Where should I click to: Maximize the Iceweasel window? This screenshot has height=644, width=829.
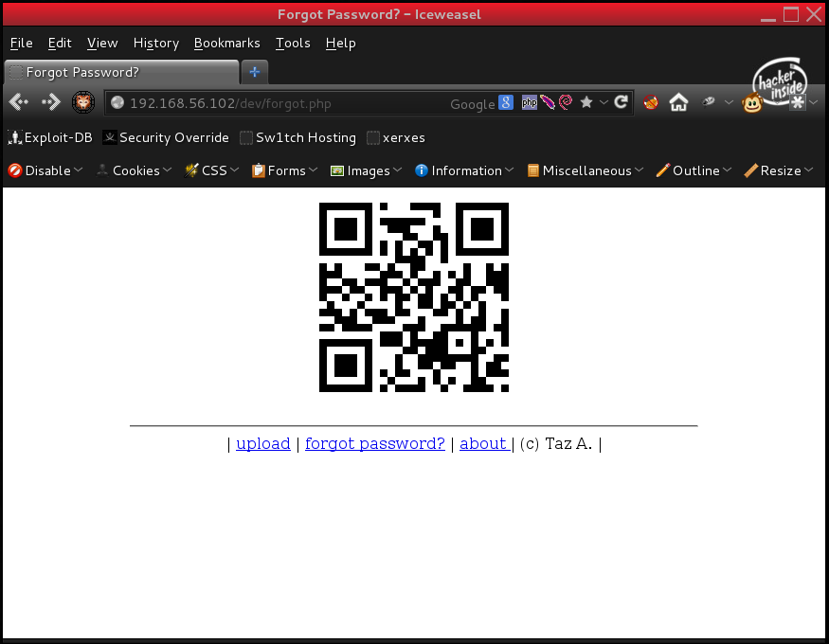click(x=791, y=14)
